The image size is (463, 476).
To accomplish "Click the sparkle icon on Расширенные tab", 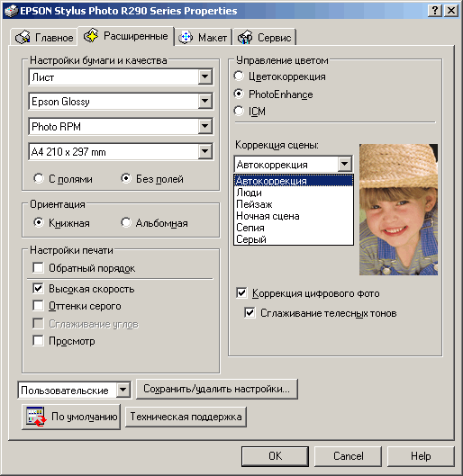I will pyautogui.click(x=91, y=35).
